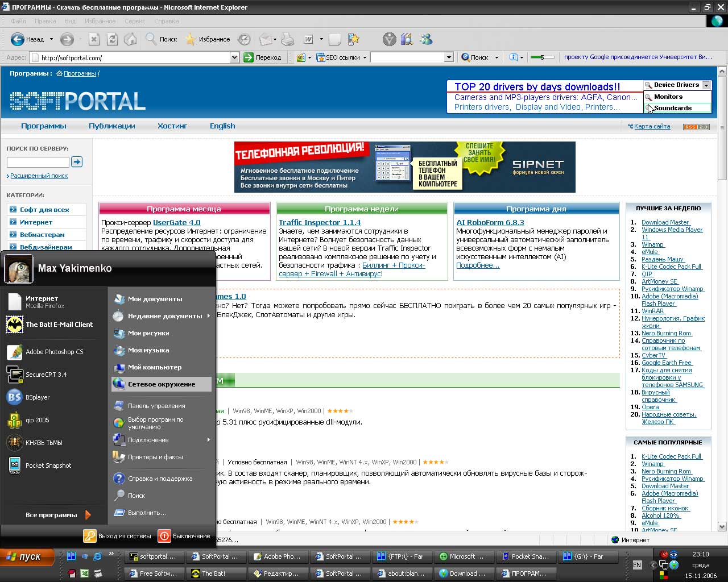Open the Избранное favorites star button

pos(208,39)
